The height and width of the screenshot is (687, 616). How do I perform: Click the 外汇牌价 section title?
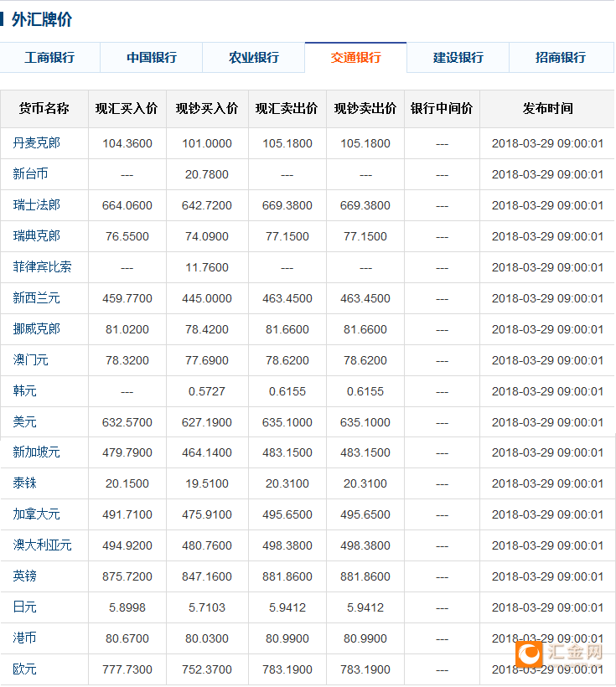point(42,20)
